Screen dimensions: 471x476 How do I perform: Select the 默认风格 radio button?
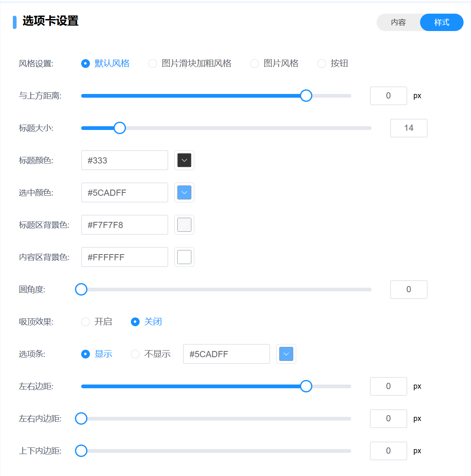pyautogui.click(x=86, y=63)
